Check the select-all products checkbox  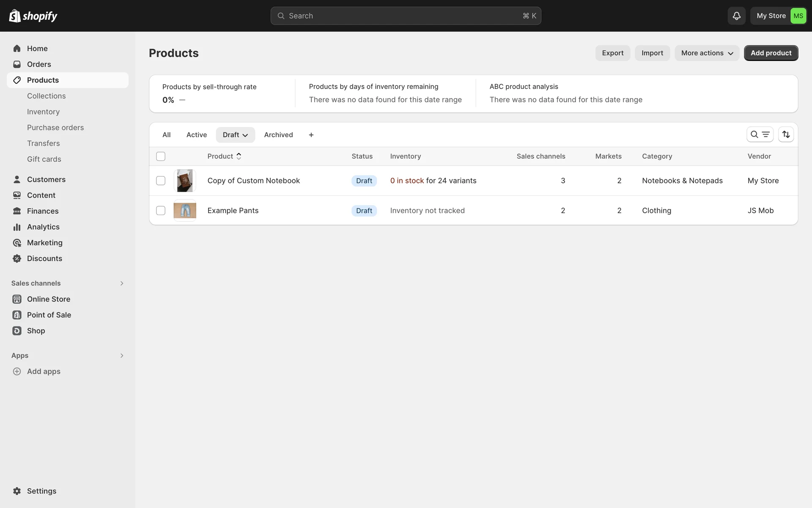click(161, 156)
